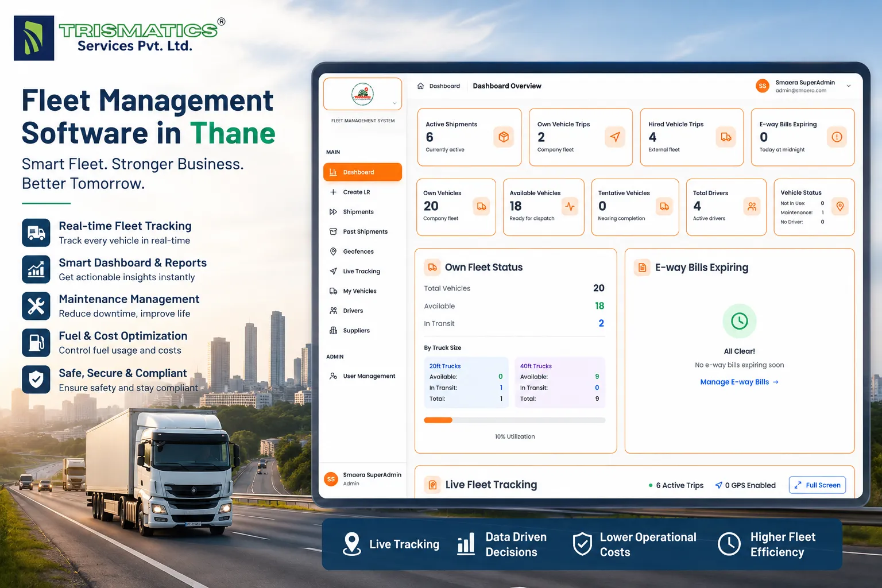The width and height of the screenshot is (882, 588).
Task: Click the My Vehicles truck icon
Action: pos(333,291)
